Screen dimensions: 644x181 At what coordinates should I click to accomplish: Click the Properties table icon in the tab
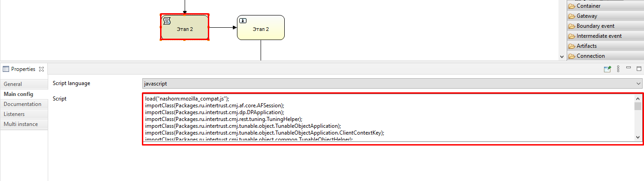[6, 69]
